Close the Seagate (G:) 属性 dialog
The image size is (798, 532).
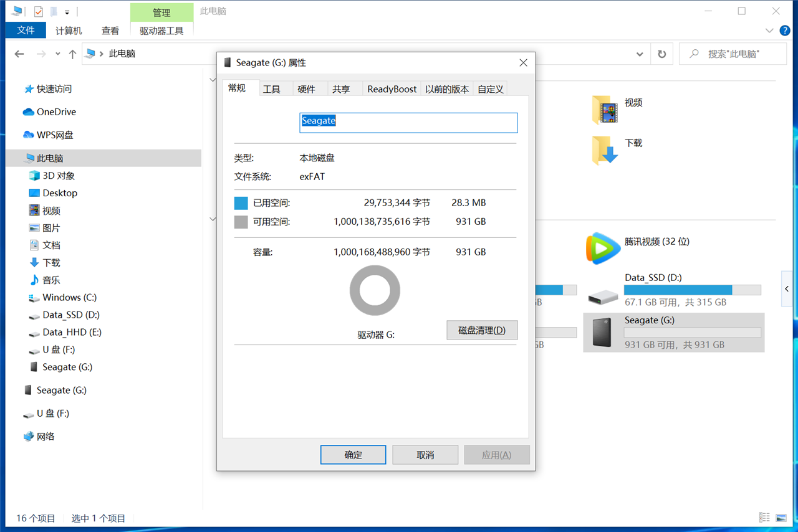523,62
